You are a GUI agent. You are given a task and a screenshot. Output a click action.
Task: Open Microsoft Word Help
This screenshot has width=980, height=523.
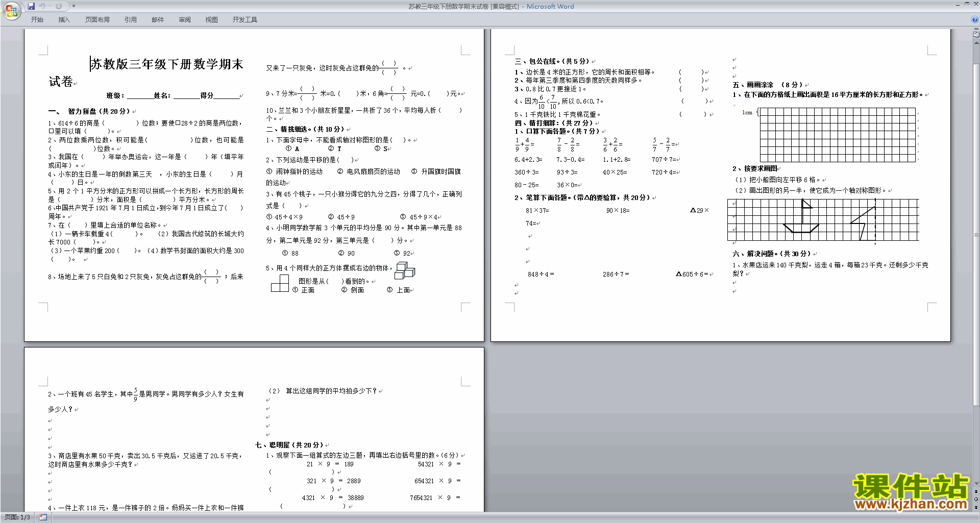pos(975,19)
